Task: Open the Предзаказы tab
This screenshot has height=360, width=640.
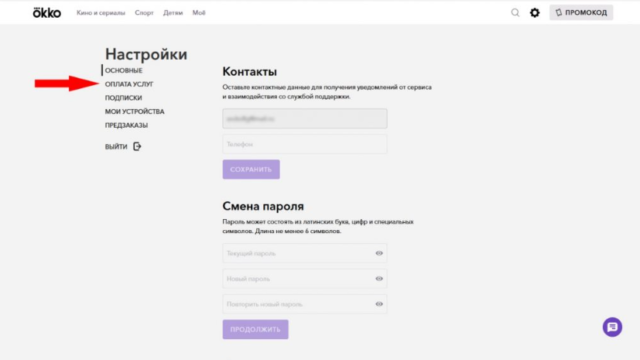Action: click(126, 125)
